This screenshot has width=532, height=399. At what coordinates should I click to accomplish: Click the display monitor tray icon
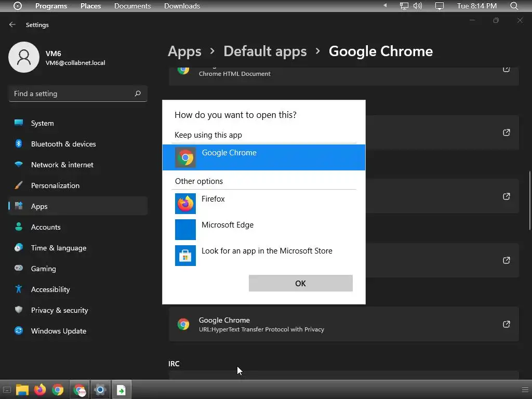(440, 6)
